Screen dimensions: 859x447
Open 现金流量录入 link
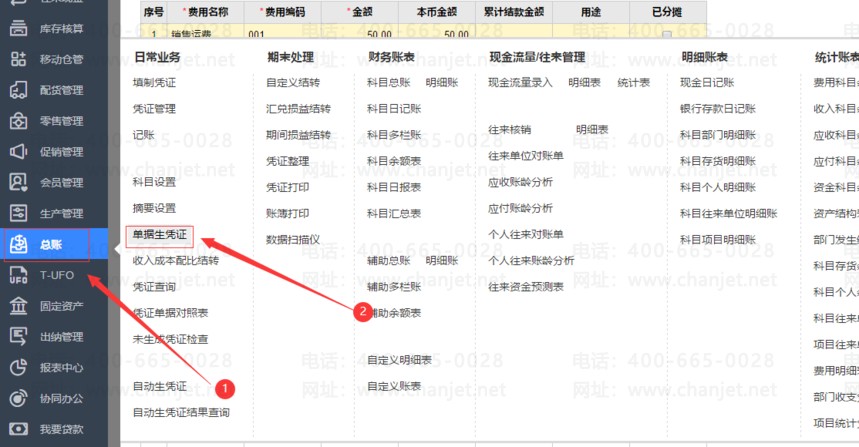point(520,83)
